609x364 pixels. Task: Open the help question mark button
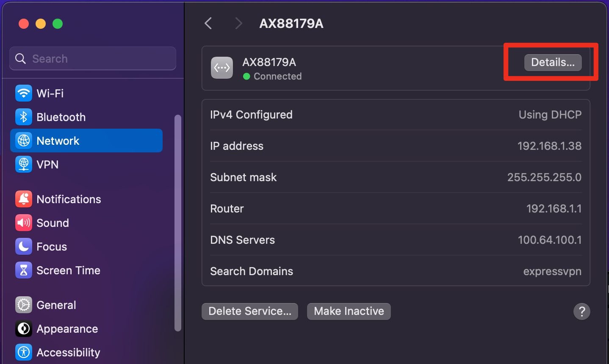(581, 312)
